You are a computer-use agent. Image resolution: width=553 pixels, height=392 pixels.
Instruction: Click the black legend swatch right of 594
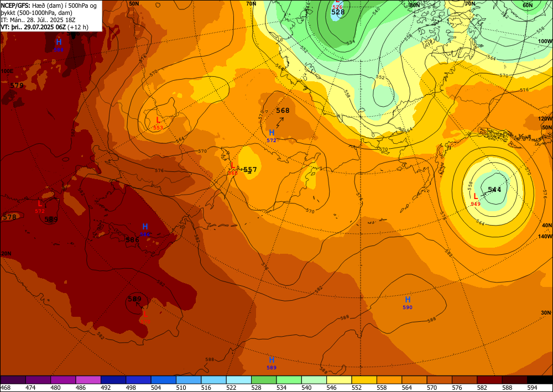[x=540, y=380]
